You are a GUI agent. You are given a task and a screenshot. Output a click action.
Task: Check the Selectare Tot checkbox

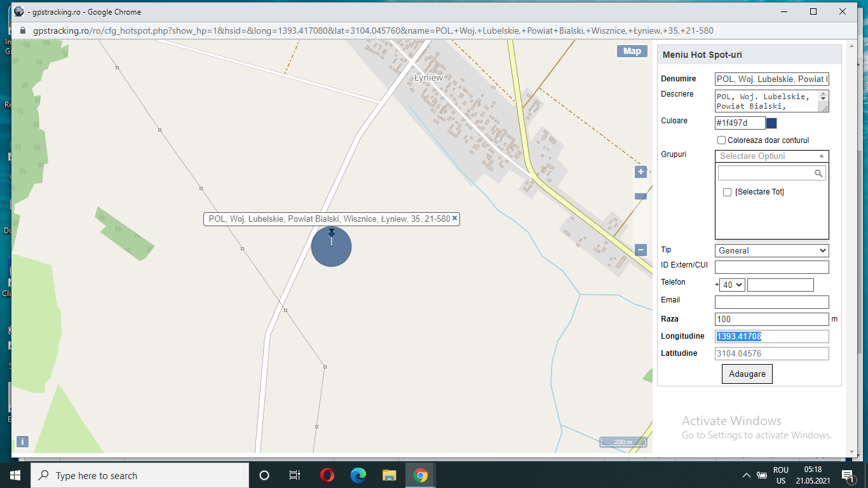click(727, 192)
